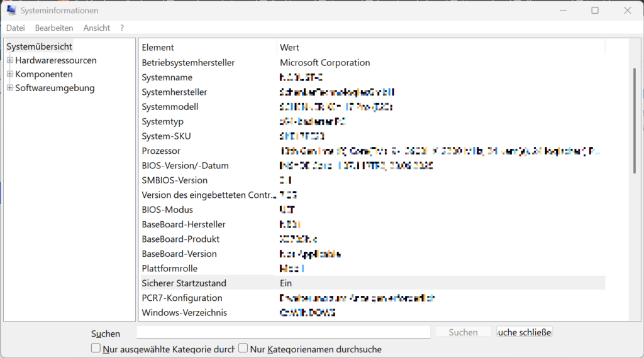Select the Prozessor row
The image size is (644, 358).
point(372,151)
